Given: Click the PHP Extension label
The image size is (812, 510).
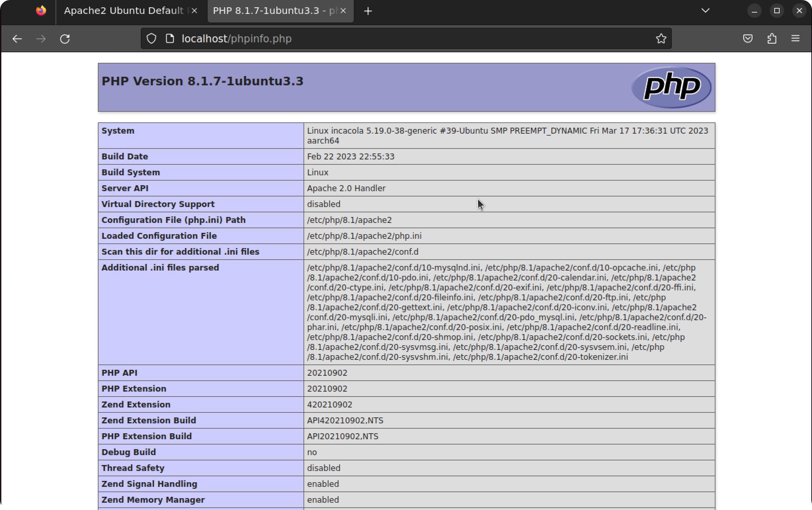Looking at the screenshot, I should coord(134,389).
